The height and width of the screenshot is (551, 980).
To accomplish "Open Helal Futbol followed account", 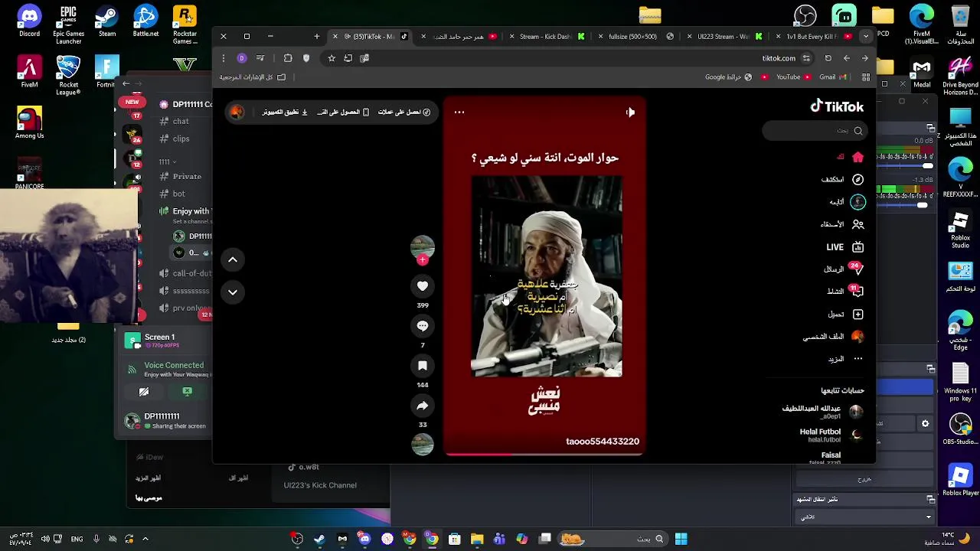I will coord(831,435).
